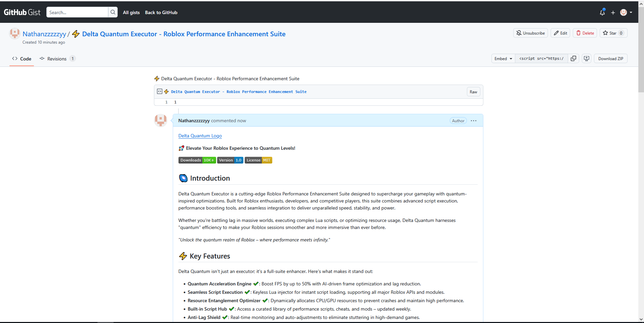The width and height of the screenshot is (644, 323).
Task: Focus the gist search input field
Action: pyautogui.click(x=77, y=12)
